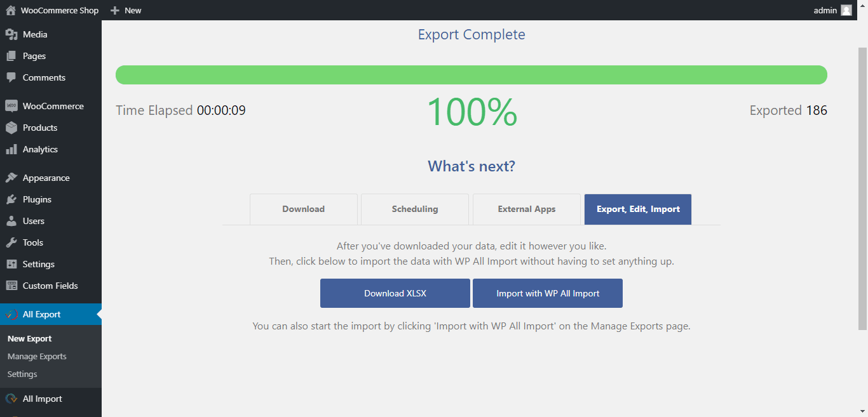
Task: Click the Tools wrench icon
Action: pos(11,242)
